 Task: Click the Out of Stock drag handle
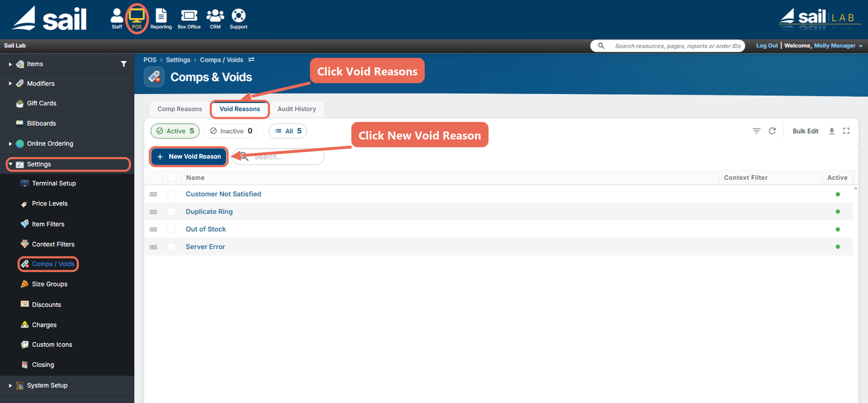coord(153,229)
